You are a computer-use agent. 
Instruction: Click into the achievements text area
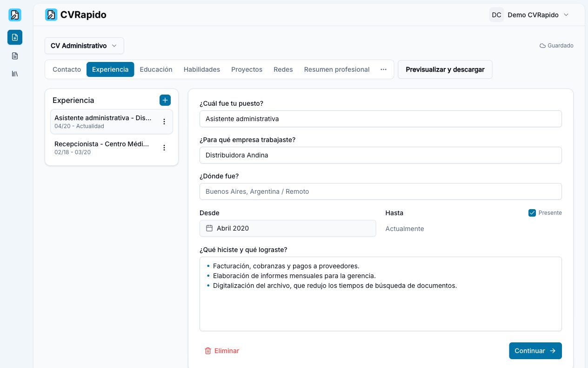point(381,294)
